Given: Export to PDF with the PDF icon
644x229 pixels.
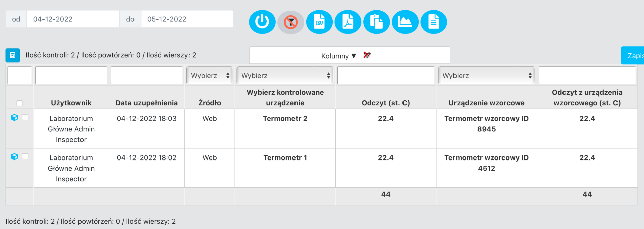Looking at the screenshot, I should (x=348, y=22).
